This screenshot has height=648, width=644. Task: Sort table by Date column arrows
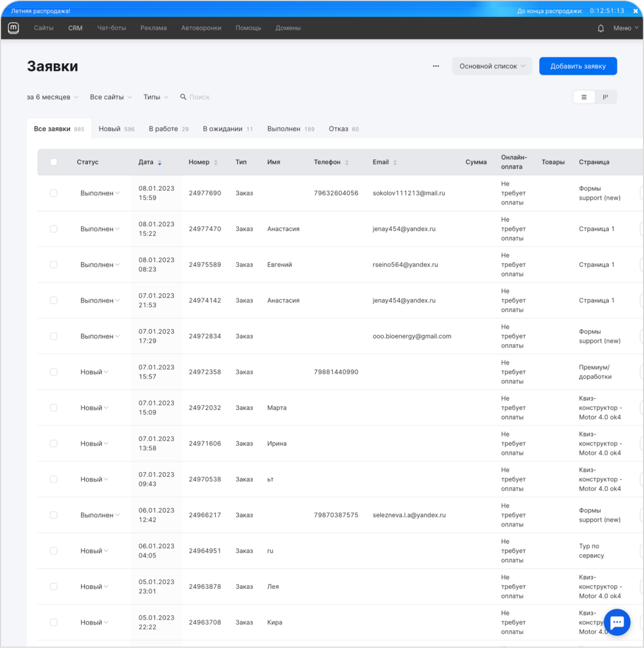[159, 163]
